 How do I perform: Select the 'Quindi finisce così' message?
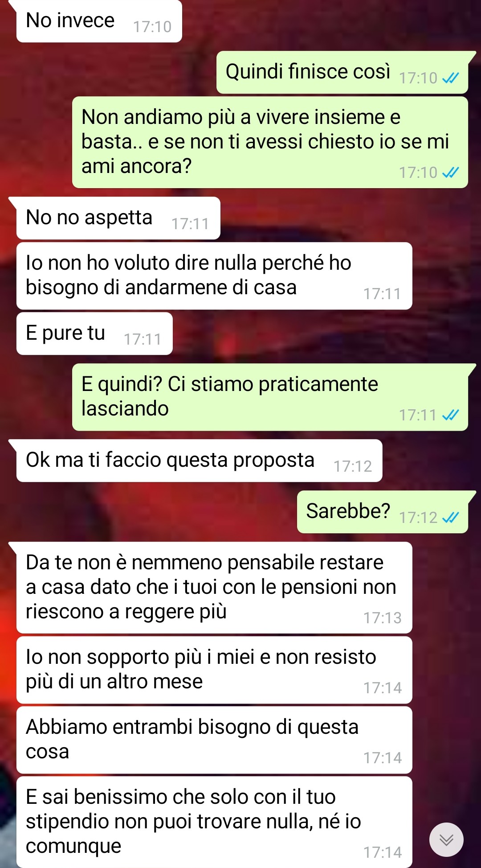point(342,72)
